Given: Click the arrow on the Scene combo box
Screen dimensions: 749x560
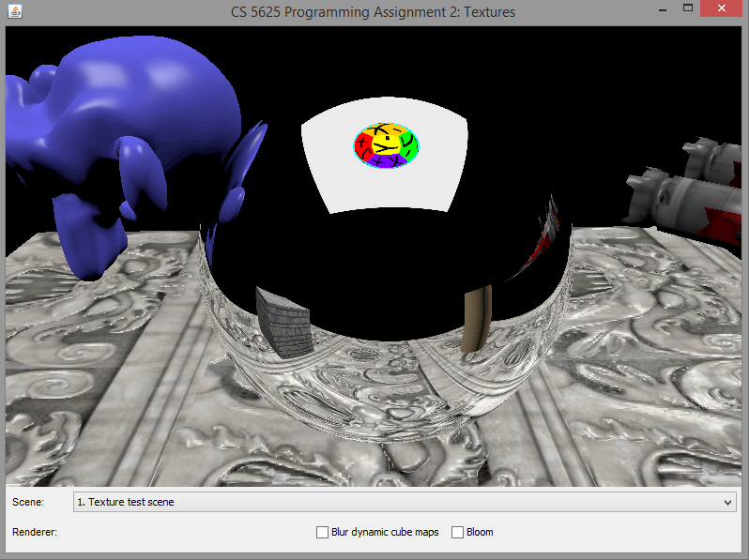Looking at the screenshot, I should pos(729,503).
